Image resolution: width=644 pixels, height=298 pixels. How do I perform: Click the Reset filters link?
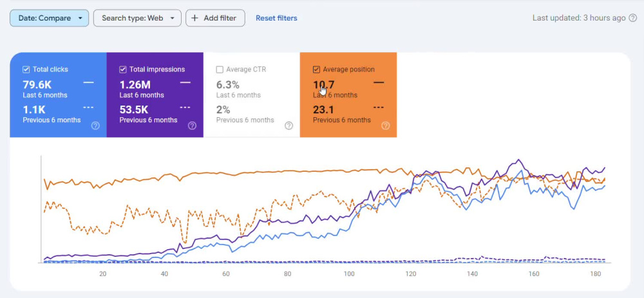(x=276, y=18)
